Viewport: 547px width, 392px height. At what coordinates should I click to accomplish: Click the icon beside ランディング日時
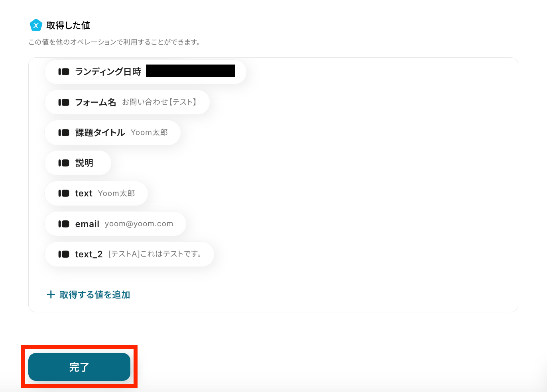[64, 72]
